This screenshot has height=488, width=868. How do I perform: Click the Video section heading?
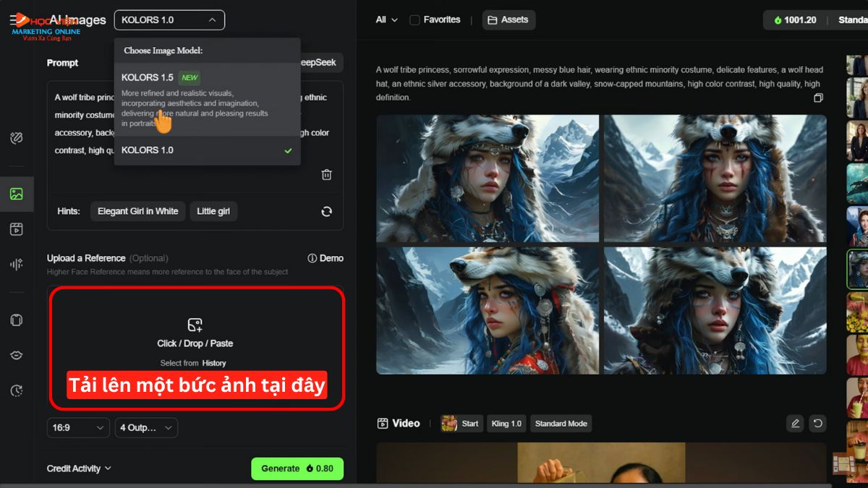(x=406, y=424)
